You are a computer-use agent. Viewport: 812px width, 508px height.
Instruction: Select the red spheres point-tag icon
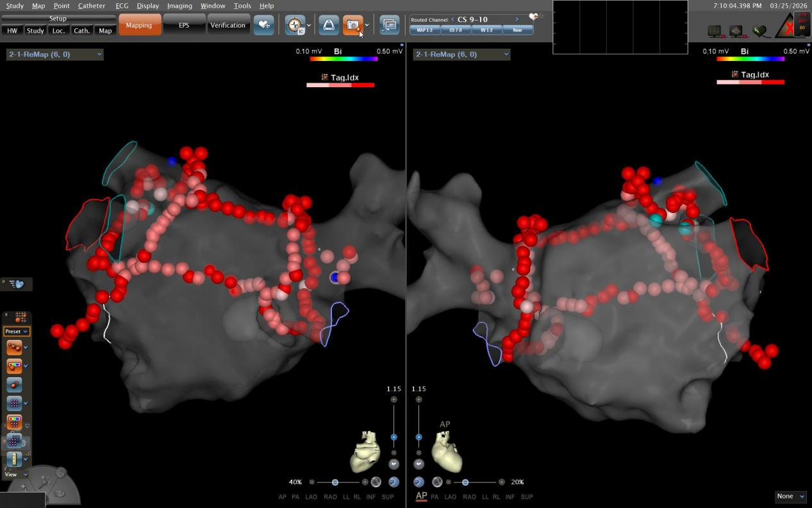point(14,347)
